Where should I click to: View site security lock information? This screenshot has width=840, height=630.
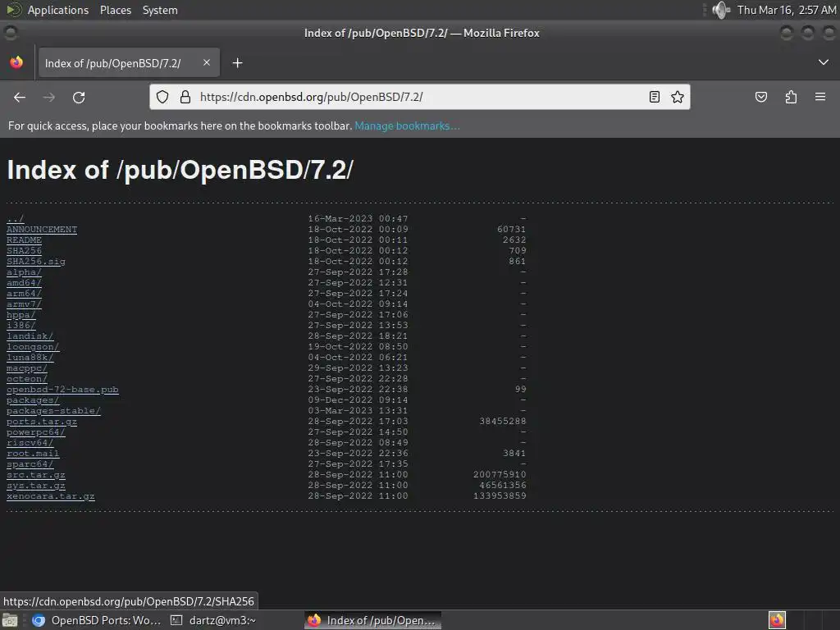[x=185, y=97]
